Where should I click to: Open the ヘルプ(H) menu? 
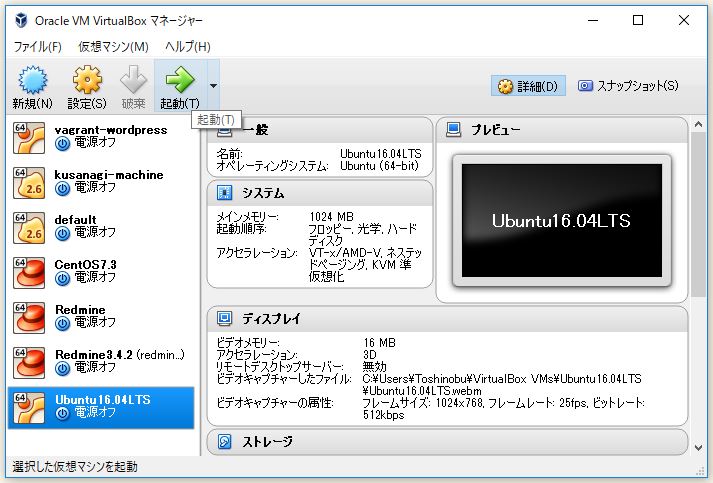[x=187, y=47]
